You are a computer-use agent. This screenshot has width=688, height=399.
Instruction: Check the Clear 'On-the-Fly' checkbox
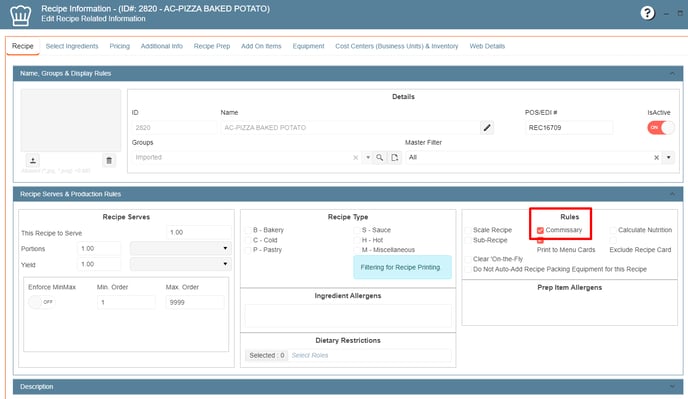468,259
